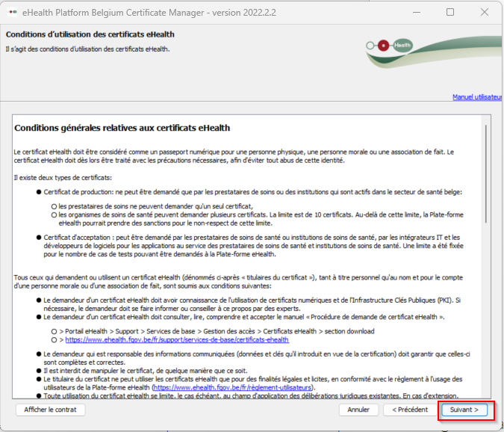
Task: Cancel with the Annuler button
Action: point(358,410)
